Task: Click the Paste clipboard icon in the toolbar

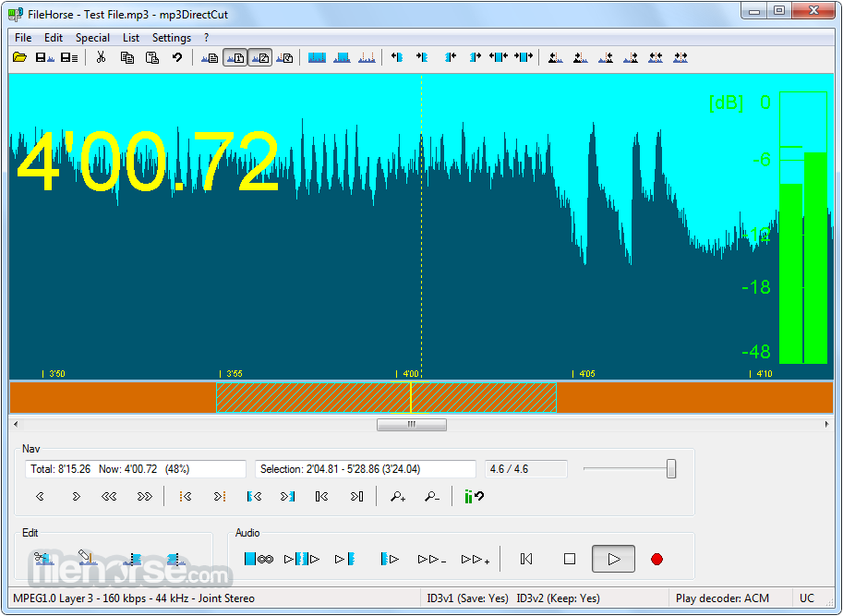Action: [x=152, y=57]
